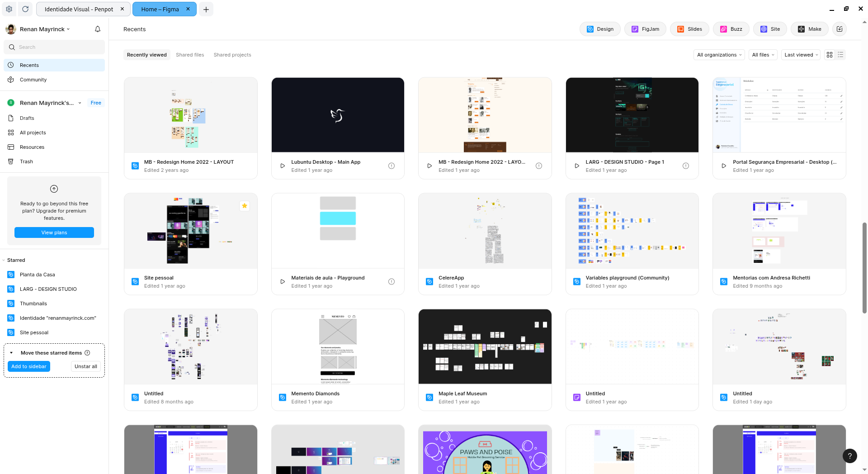Switch to the Shared files tab
Screen dimensions: 868x474
click(x=190, y=55)
